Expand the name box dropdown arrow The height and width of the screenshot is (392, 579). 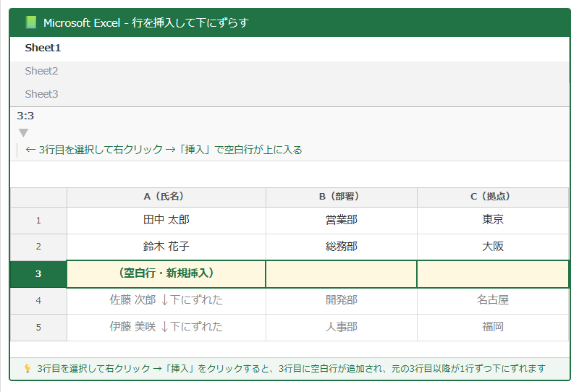tap(23, 133)
